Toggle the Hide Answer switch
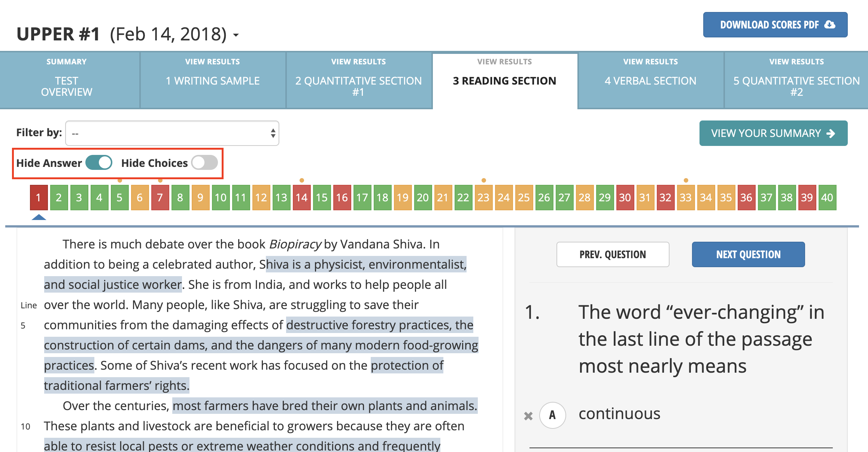Image resolution: width=868 pixels, height=452 pixels. coord(99,163)
